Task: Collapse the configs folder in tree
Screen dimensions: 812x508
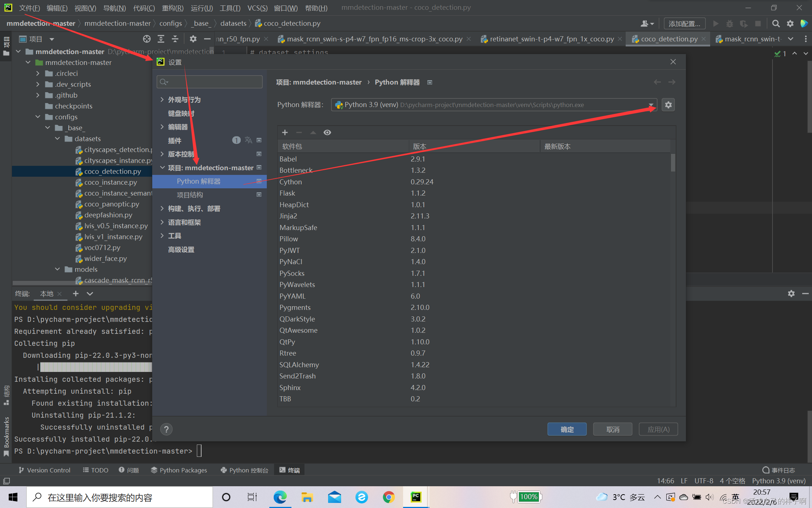Action: click(x=38, y=117)
